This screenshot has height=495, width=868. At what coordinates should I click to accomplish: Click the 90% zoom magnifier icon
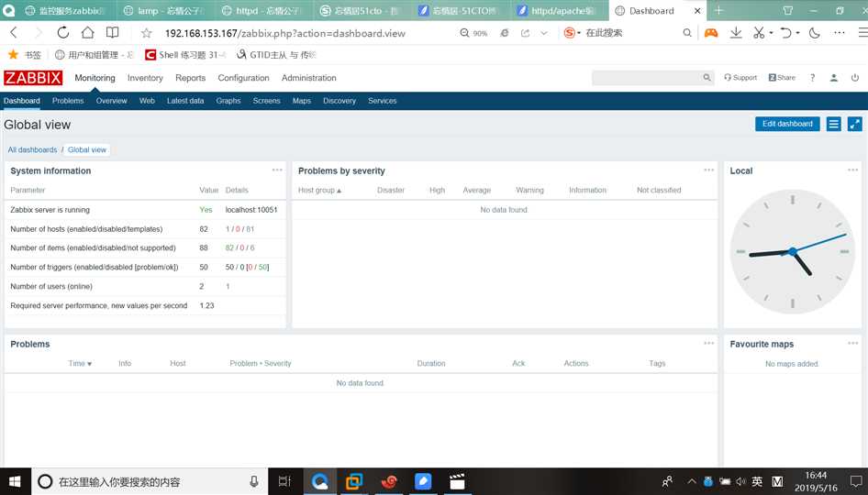464,33
